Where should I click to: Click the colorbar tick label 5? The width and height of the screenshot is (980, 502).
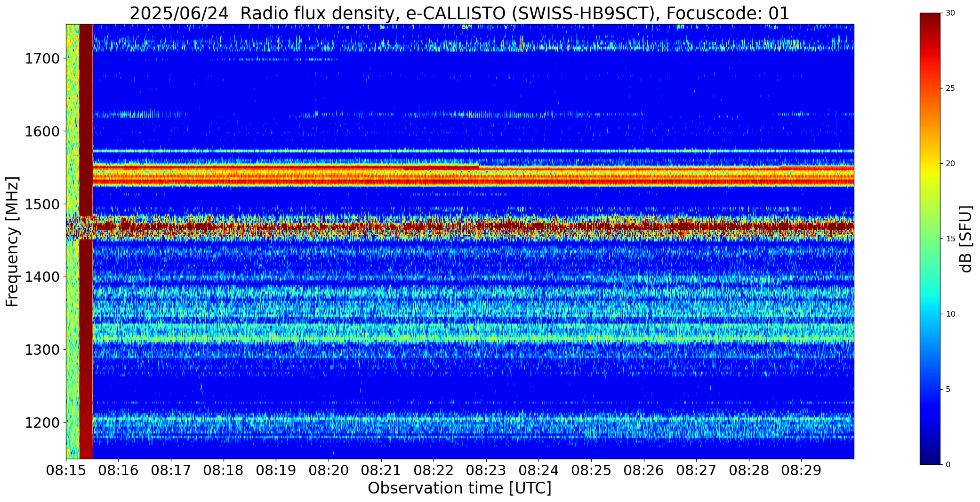948,389
